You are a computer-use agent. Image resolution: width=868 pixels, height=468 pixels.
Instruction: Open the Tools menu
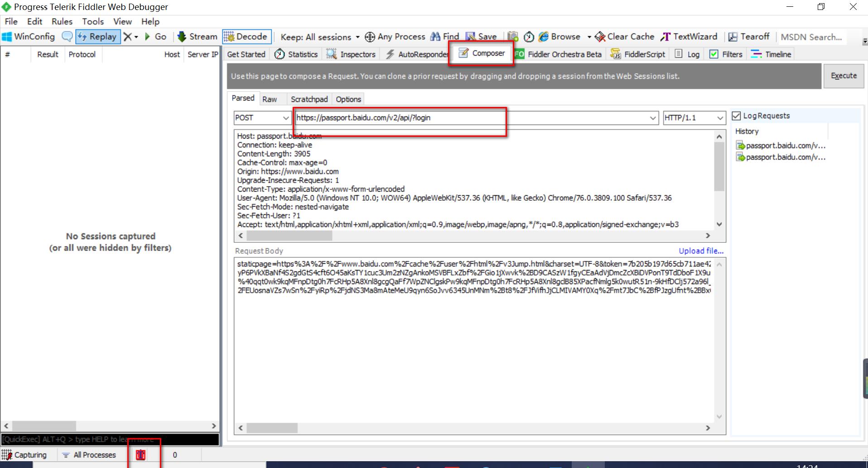(x=93, y=21)
